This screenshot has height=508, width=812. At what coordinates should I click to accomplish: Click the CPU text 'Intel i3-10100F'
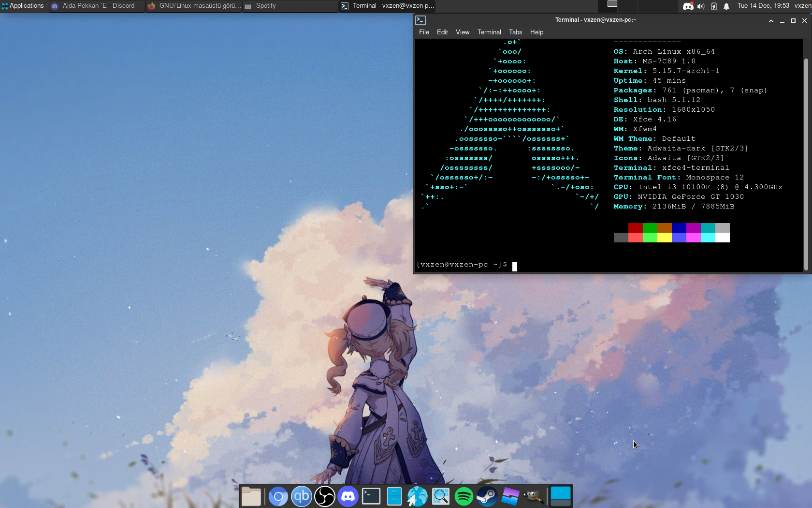click(x=674, y=187)
